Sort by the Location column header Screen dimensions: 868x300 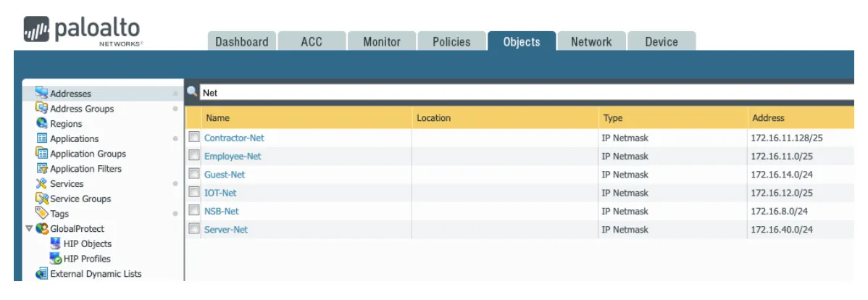pos(505,118)
